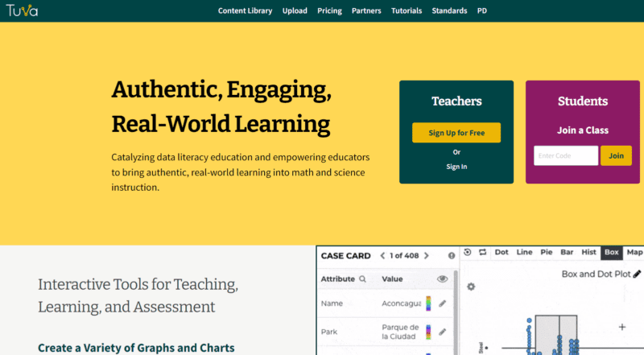Viewport: 644px width, 355px height.
Task: Select the Hist chart type tab
Action: pyautogui.click(x=588, y=252)
